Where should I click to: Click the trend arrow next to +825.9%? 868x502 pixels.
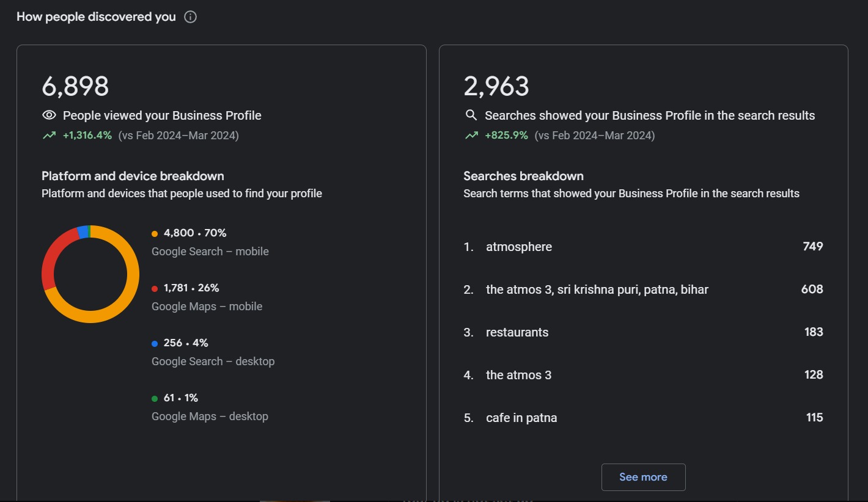[471, 136]
